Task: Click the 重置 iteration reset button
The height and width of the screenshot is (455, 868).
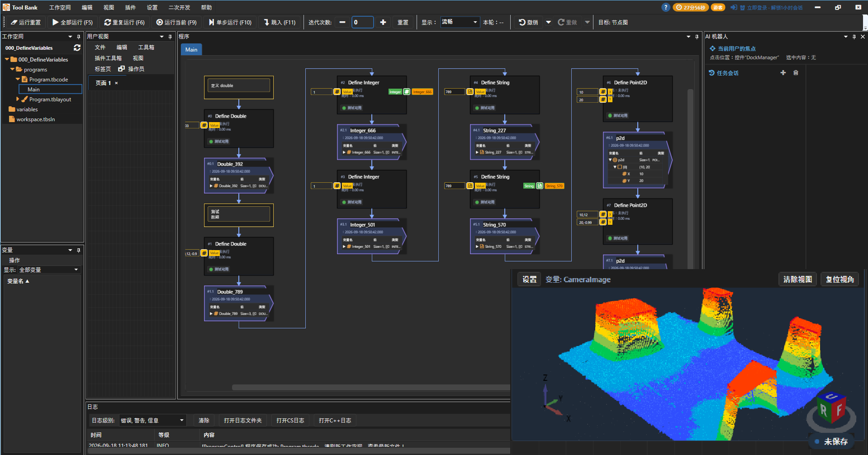Action: [x=403, y=22]
